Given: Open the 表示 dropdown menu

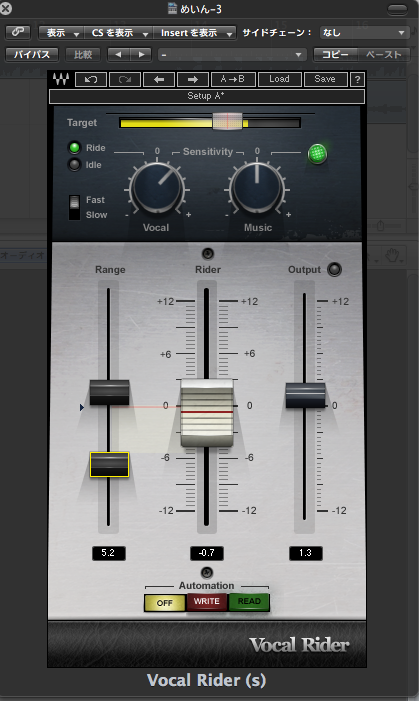Looking at the screenshot, I should point(61,33).
